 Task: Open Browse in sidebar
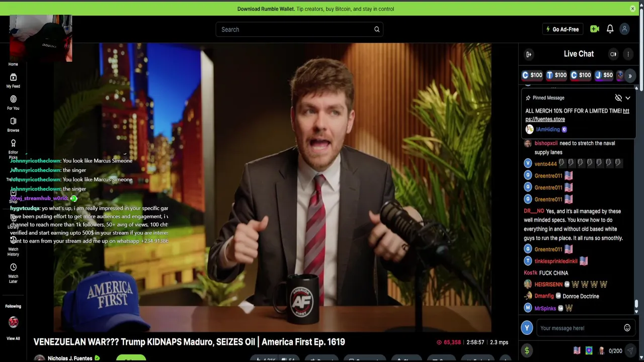13,125
